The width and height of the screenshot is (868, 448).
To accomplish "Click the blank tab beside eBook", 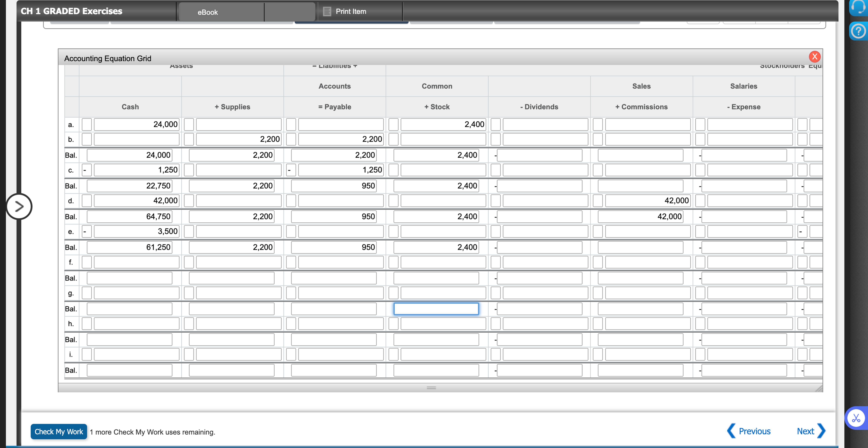I will click(290, 12).
